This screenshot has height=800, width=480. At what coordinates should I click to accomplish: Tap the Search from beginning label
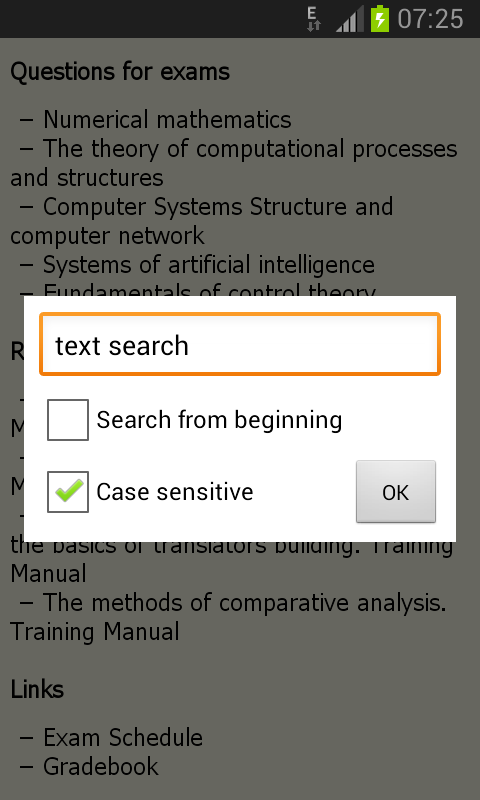[x=219, y=420]
